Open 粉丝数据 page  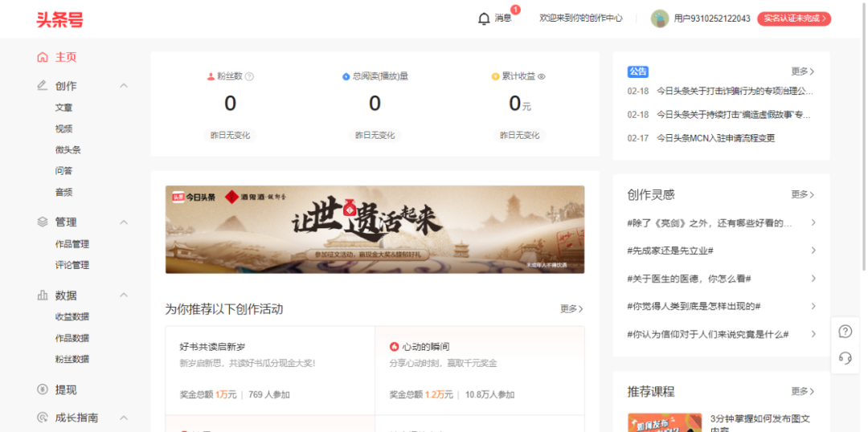(72, 359)
